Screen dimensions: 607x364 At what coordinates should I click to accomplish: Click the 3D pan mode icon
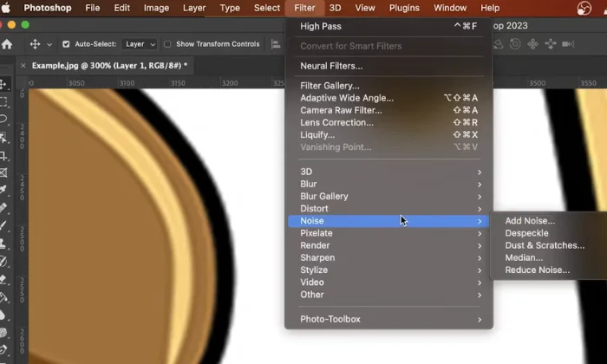coord(532,44)
